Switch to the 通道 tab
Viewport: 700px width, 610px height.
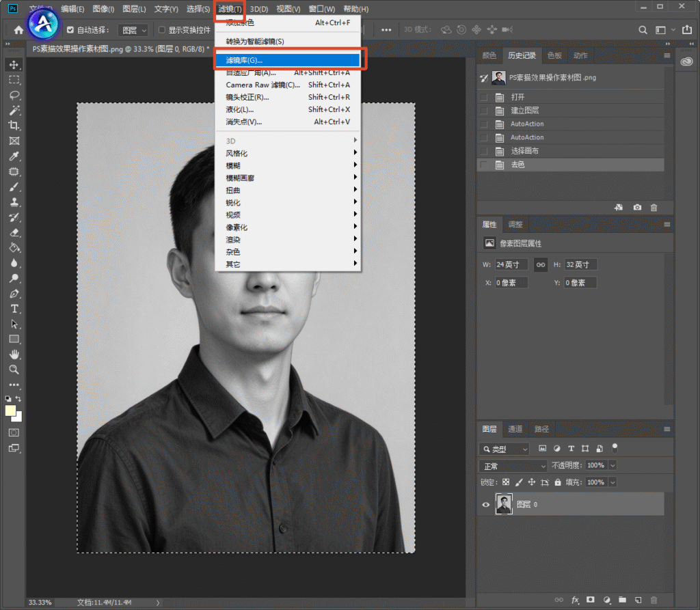click(x=515, y=429)
